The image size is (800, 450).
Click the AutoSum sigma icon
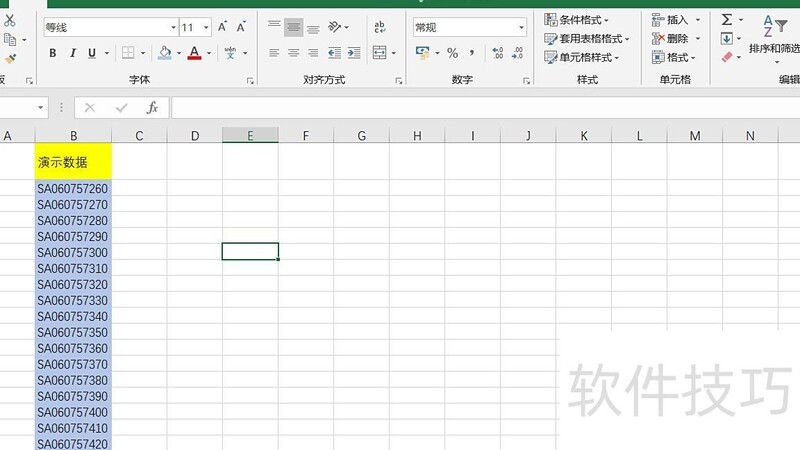727,20
